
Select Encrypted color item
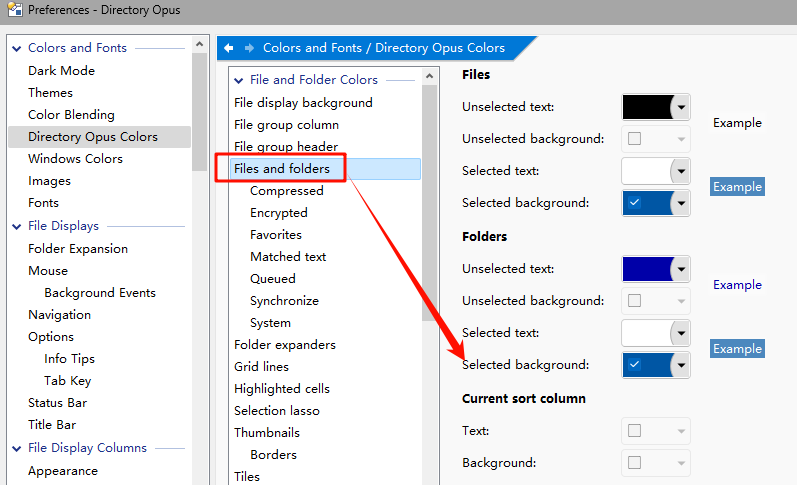(279, 213)
